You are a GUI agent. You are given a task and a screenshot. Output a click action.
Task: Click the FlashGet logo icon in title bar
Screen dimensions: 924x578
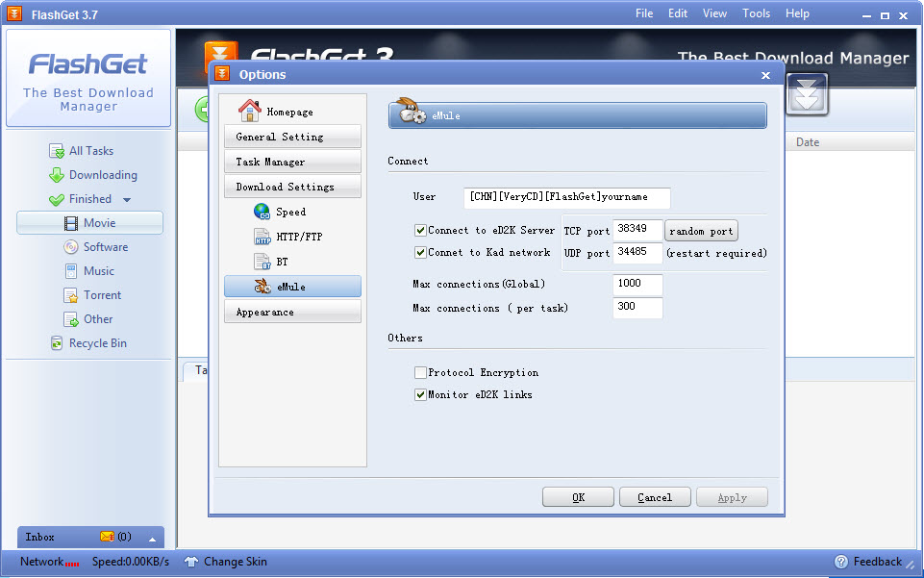(x=14, y=13)
